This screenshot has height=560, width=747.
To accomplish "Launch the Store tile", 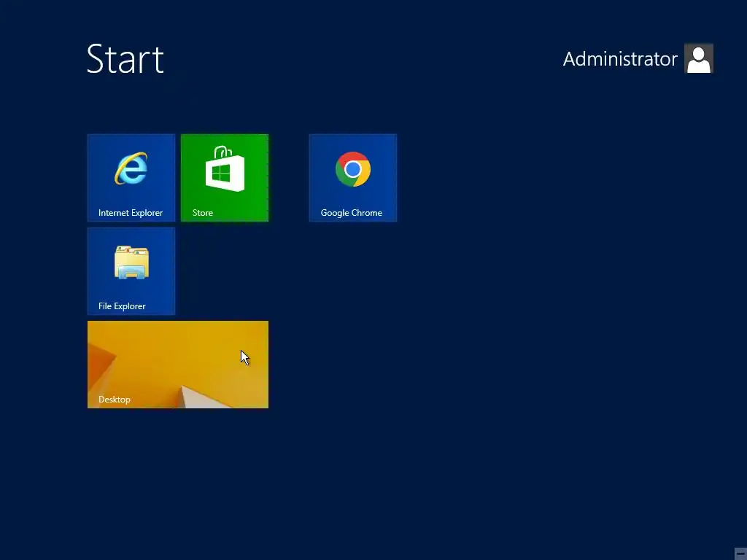I will [225, 178].
